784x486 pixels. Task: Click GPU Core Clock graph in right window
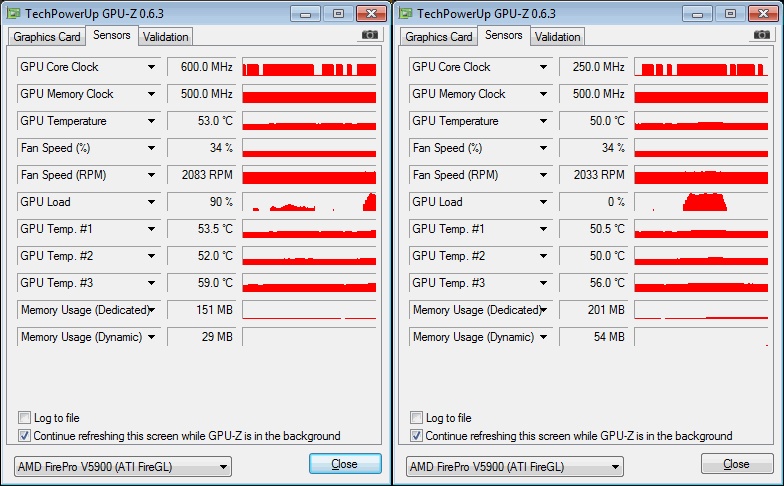pos(701,67)
